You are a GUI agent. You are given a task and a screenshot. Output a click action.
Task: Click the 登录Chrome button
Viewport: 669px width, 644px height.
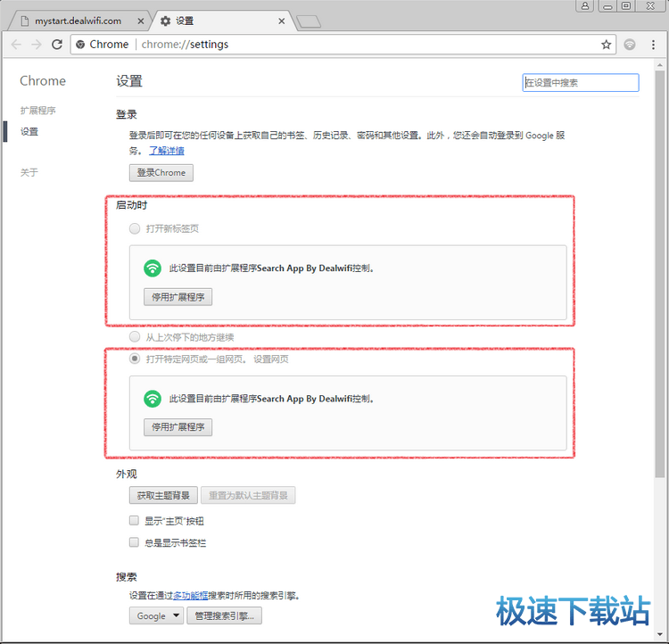click(x=161, y=173)
